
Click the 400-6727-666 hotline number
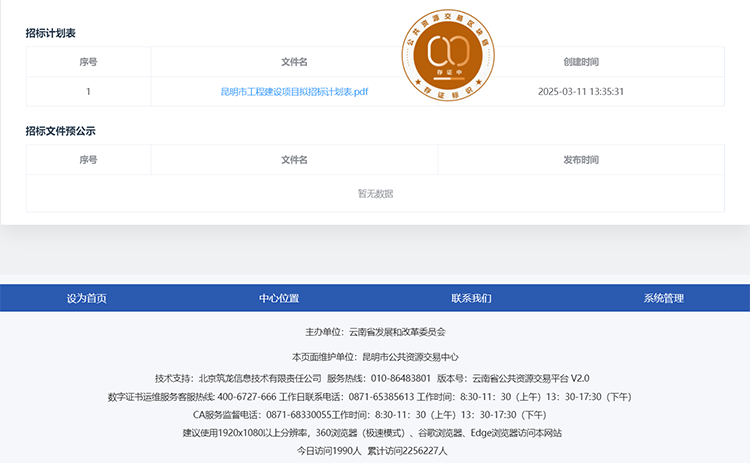pos(240,397)
